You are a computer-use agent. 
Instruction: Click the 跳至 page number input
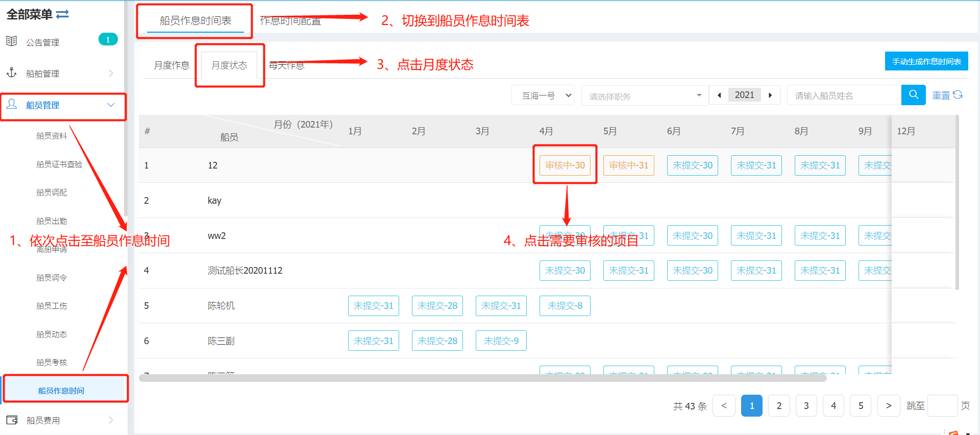click(x=942, y=405)
